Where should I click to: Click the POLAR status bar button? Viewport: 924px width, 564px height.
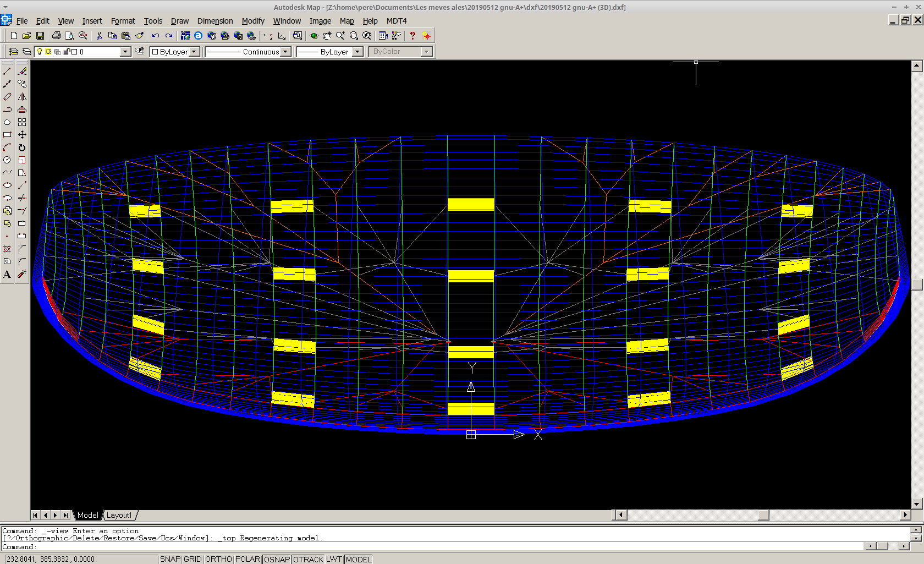248,559
